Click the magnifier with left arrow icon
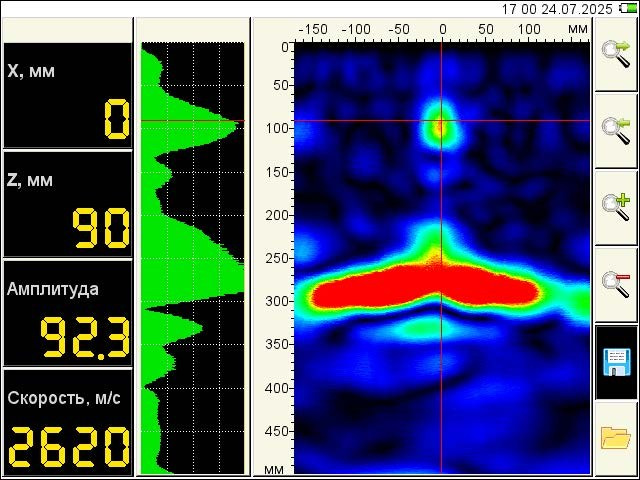The height and width of the screenshot is (480, 640). pyautogui.click(x=616, y=130)
